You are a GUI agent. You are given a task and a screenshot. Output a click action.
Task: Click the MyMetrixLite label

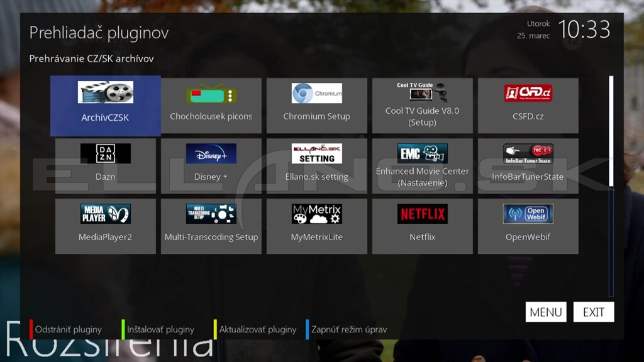[317, 237]
